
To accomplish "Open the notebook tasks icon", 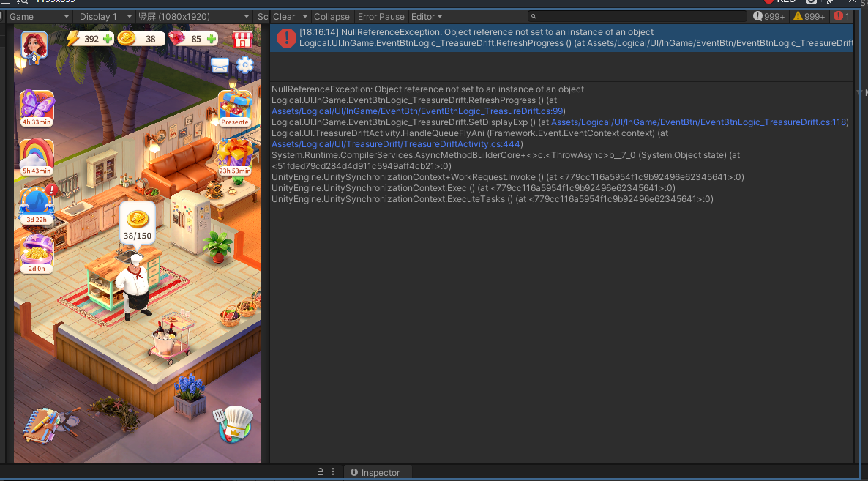I will [40, 424].
